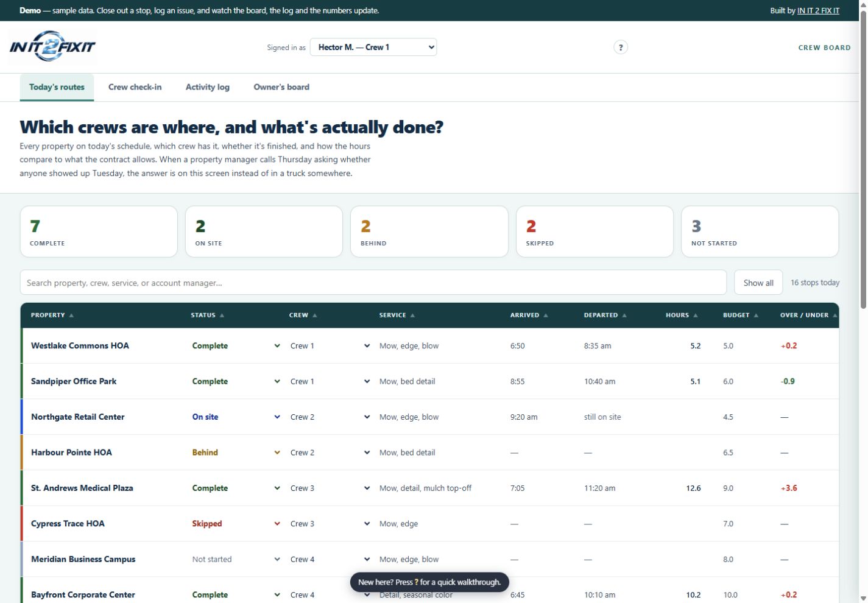This screenshot has width=868, height=603.
Task: Follow the 'IN IT 2 FIX IT' builder link
Action: (x=818, y=10)
